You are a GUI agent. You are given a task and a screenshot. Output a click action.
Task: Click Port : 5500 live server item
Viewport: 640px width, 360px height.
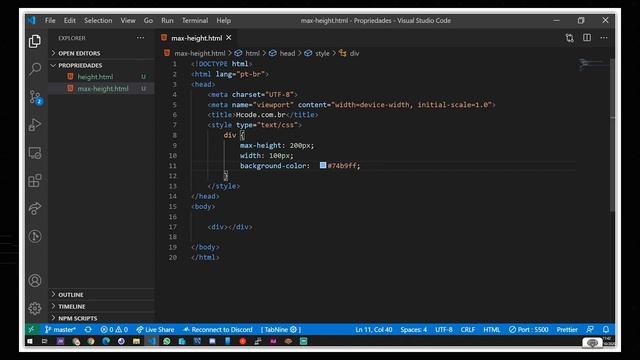pos(528,329)
